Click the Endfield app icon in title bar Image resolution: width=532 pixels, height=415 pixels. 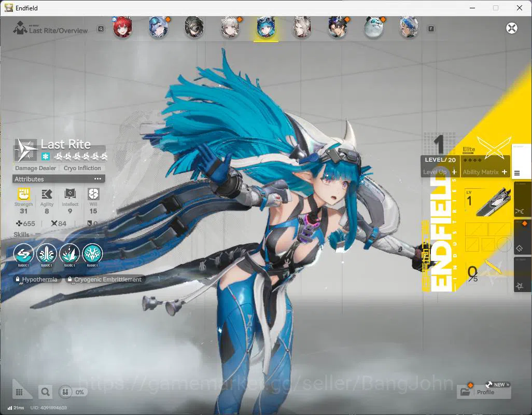tap(8, 8)
